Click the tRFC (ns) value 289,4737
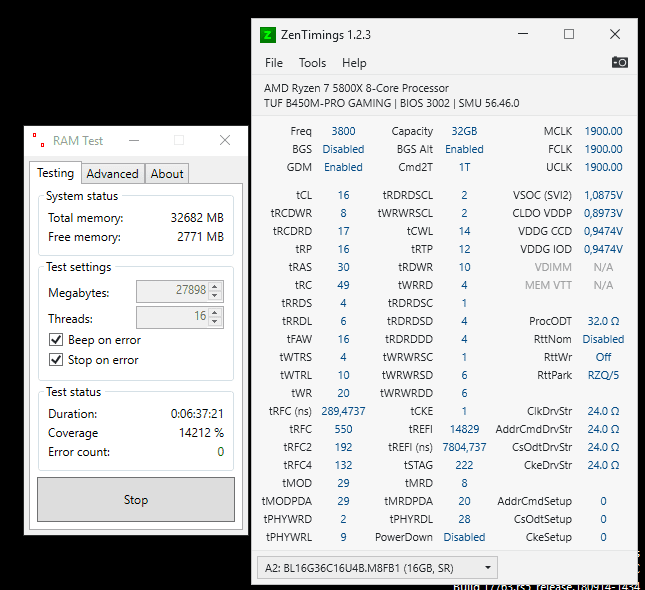 coord(343,411)
